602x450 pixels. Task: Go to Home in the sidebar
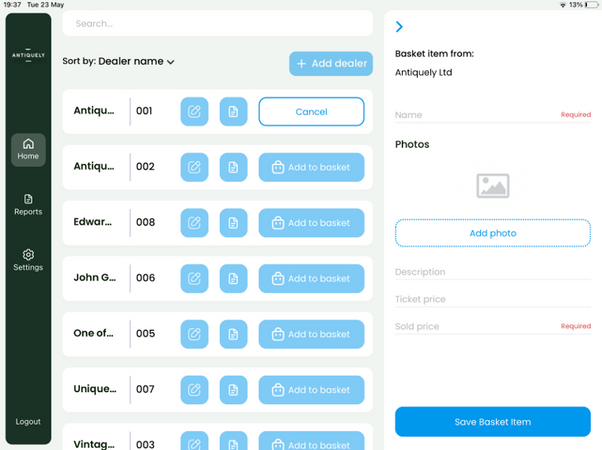28,150
